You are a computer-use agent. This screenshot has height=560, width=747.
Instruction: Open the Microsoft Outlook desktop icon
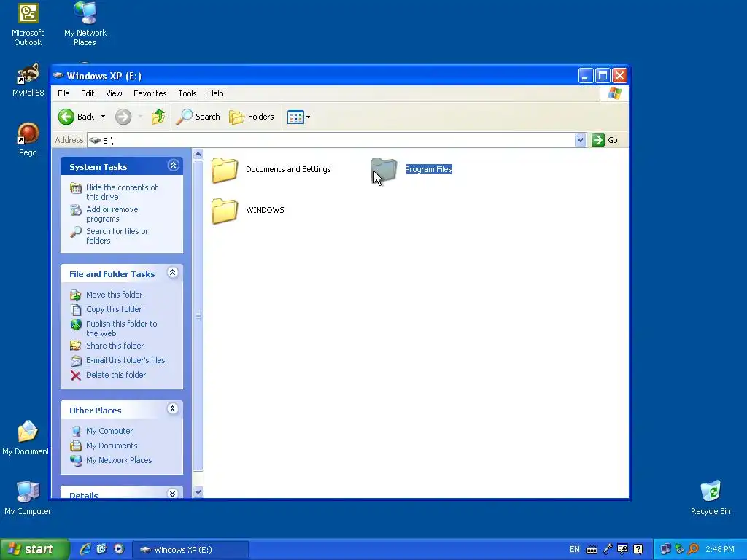pos(28,24)
